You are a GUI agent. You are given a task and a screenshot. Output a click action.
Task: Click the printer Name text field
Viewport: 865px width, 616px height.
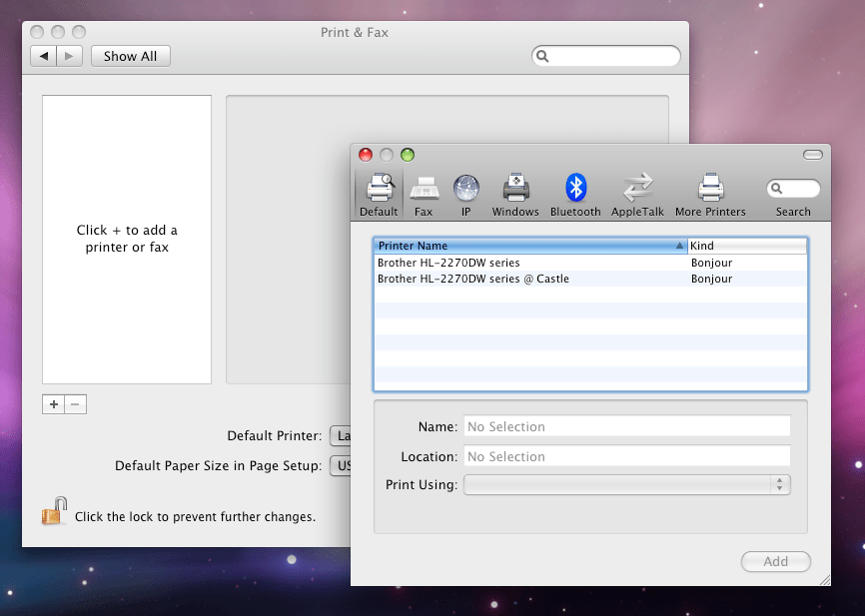click(626, 426)
